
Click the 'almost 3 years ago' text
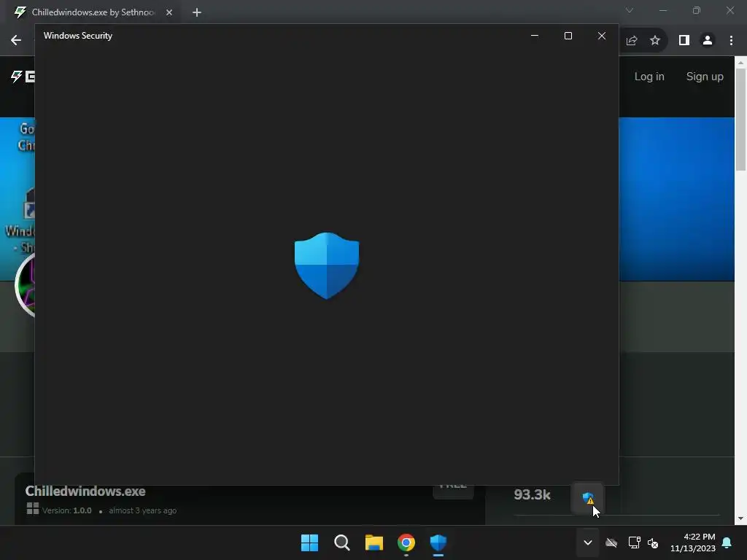click(x=142, y=510)
